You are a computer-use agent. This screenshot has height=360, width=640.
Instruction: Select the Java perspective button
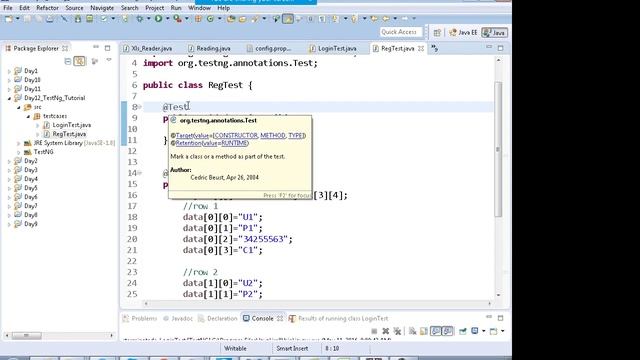494,33
